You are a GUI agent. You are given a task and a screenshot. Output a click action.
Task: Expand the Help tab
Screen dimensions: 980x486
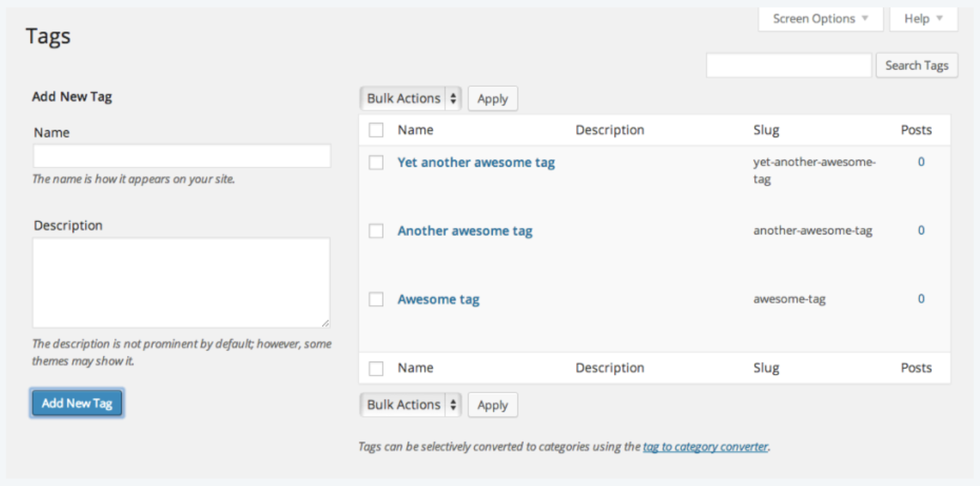[923, 19]
